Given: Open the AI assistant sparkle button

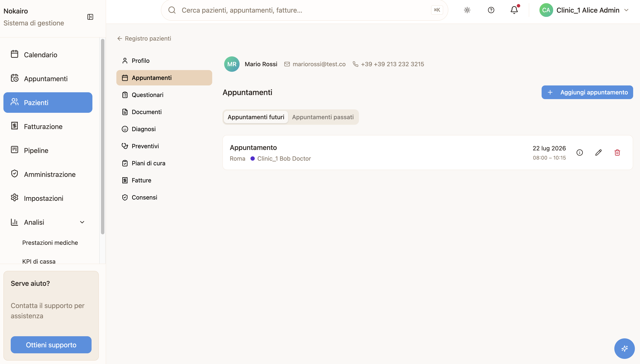Looking at the screenshot, I should 624,348.
